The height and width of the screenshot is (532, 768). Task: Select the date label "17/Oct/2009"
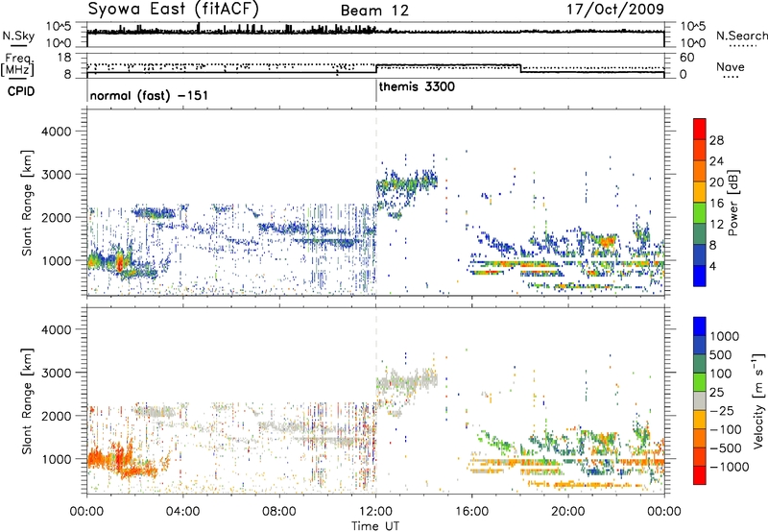coord(615,10)
